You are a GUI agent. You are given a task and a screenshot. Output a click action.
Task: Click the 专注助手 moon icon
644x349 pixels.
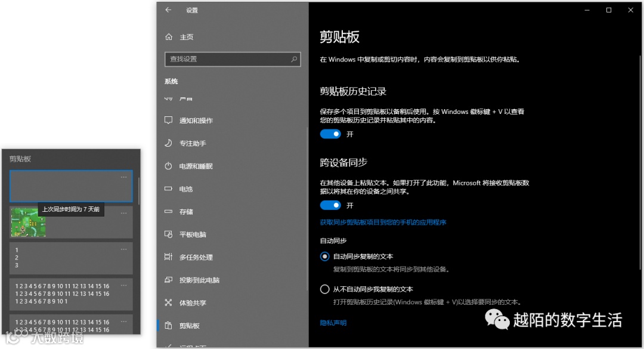168,143
